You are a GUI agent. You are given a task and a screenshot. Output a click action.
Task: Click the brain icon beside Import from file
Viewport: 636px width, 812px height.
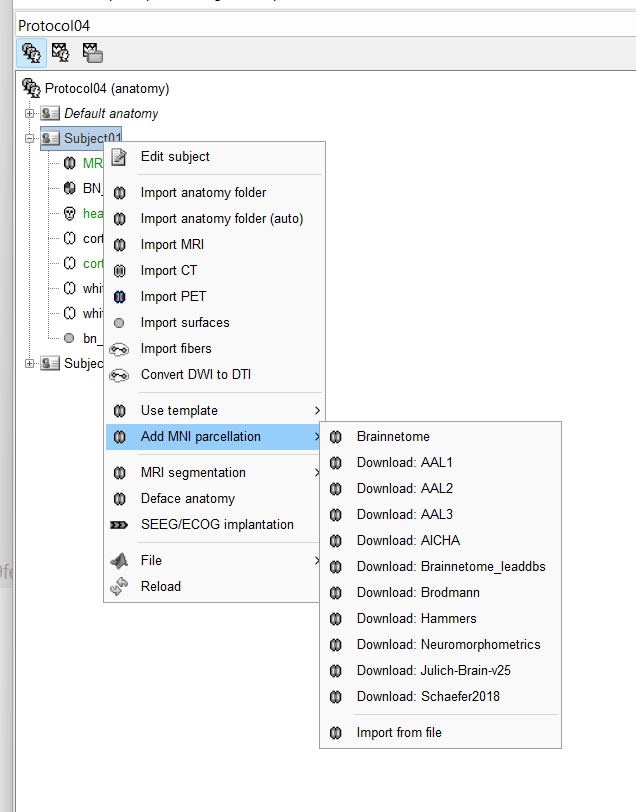tap(336, 733)
